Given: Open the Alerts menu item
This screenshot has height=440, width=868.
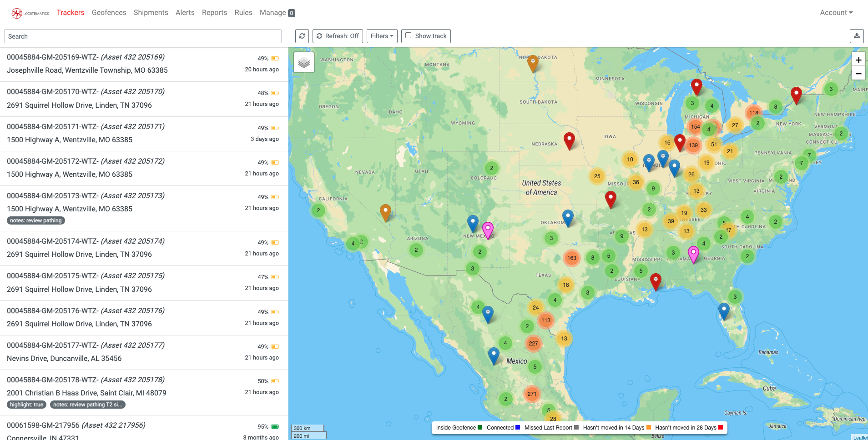Looking at the screenshot, I should point(185,12).
